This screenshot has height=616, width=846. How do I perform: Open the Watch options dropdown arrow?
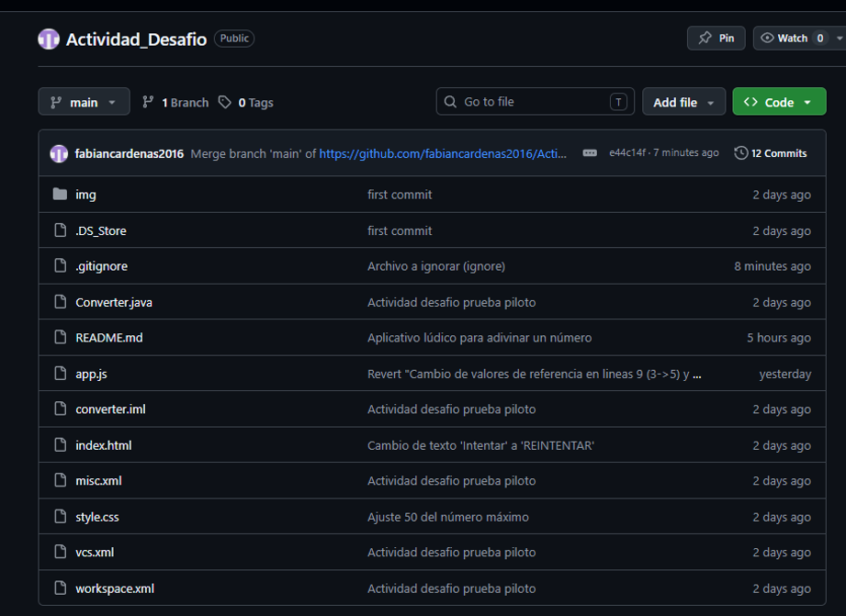[x=839, y=39]
